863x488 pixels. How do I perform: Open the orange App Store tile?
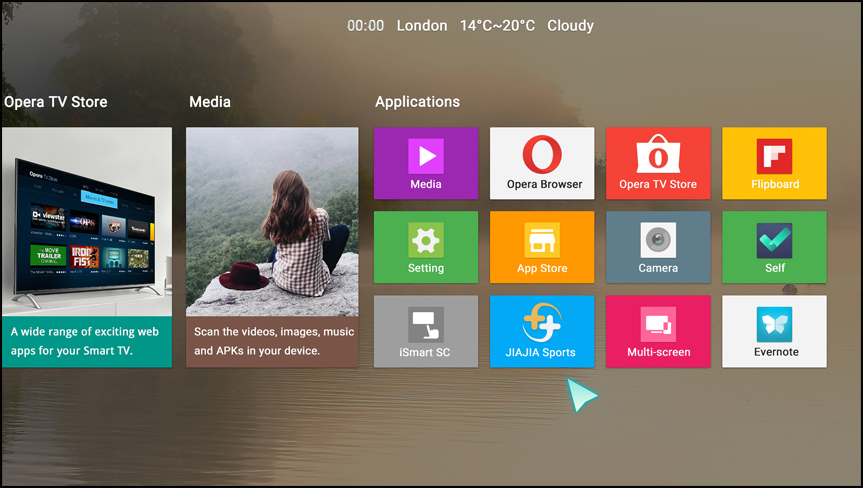point(542,247)
